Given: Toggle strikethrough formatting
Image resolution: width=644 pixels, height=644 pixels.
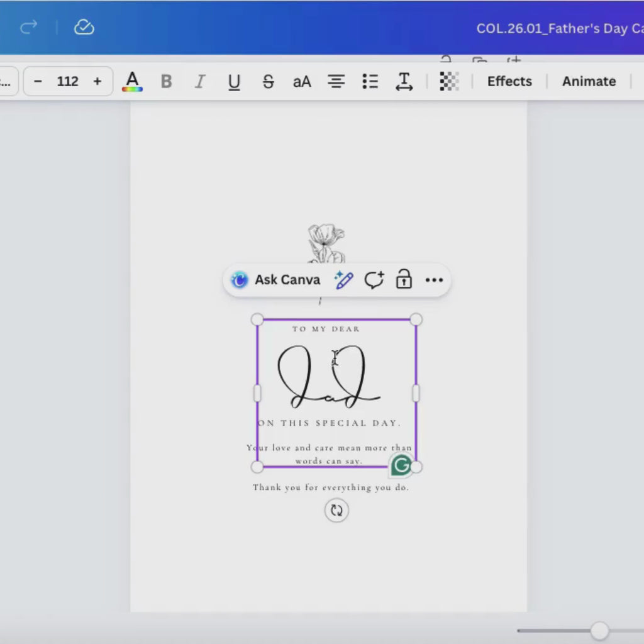Looking at the screenshot, I should pyautogui.click(x=268, y=81).
